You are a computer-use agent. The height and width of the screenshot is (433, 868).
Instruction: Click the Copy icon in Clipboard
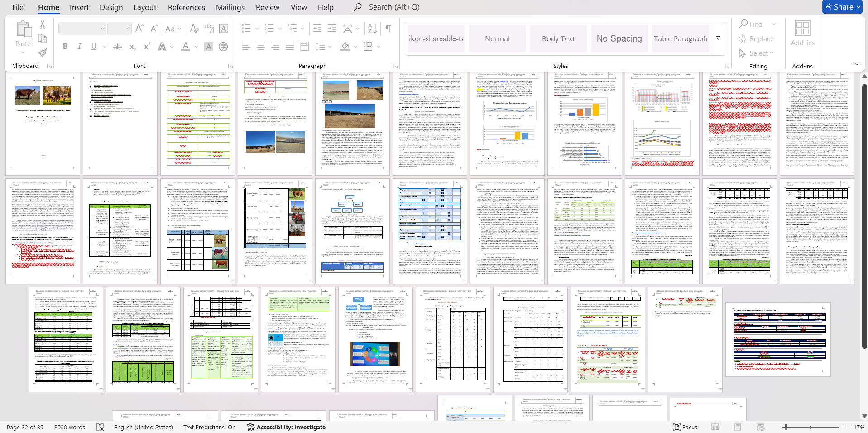(43, 38)
